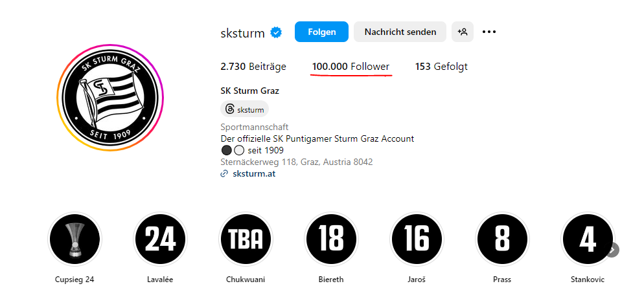Open the SK Sturm Graz profile picture story

point(110,98)
